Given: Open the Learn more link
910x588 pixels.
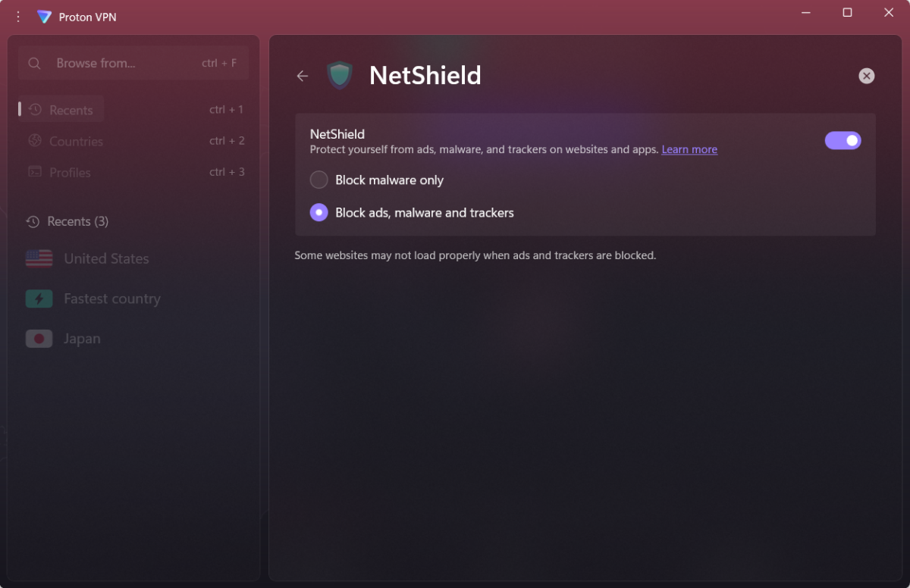Looking at the screenshot, I should (x=689, y=150).
